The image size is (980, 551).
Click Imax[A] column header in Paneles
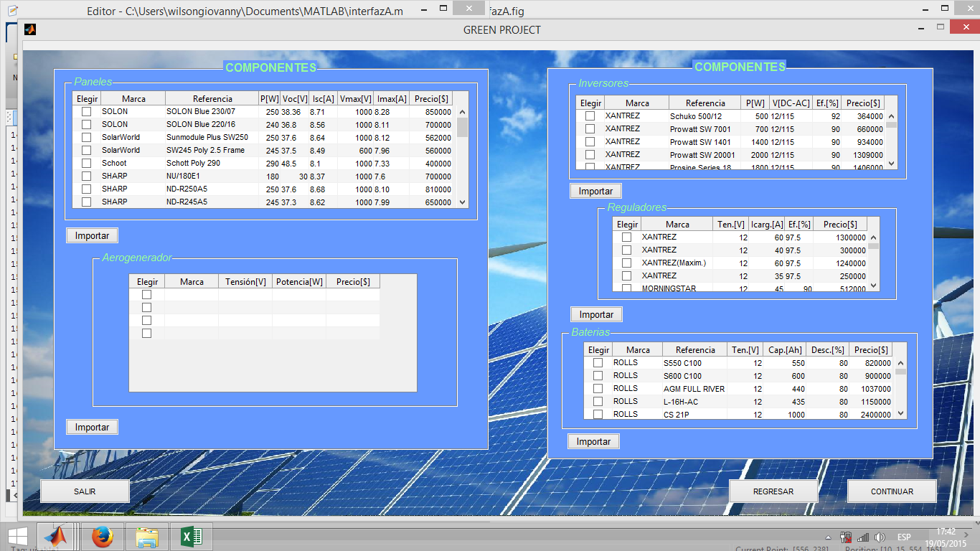coord(392,99)
